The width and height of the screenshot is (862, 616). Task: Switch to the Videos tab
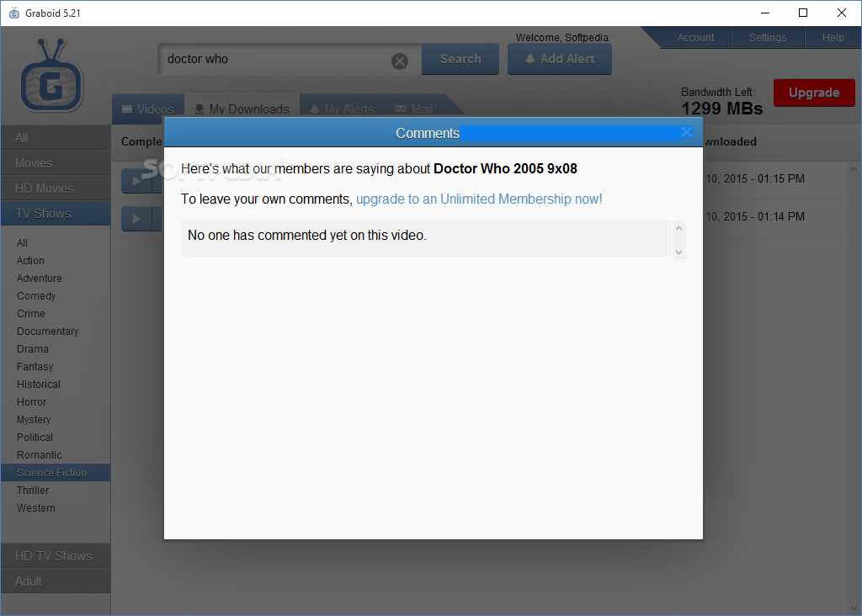pyautogui.click(x=148, y=109)
